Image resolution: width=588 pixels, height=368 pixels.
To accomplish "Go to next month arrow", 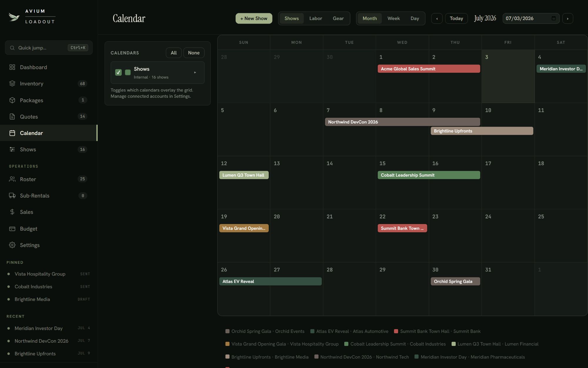I will (568, 18).
